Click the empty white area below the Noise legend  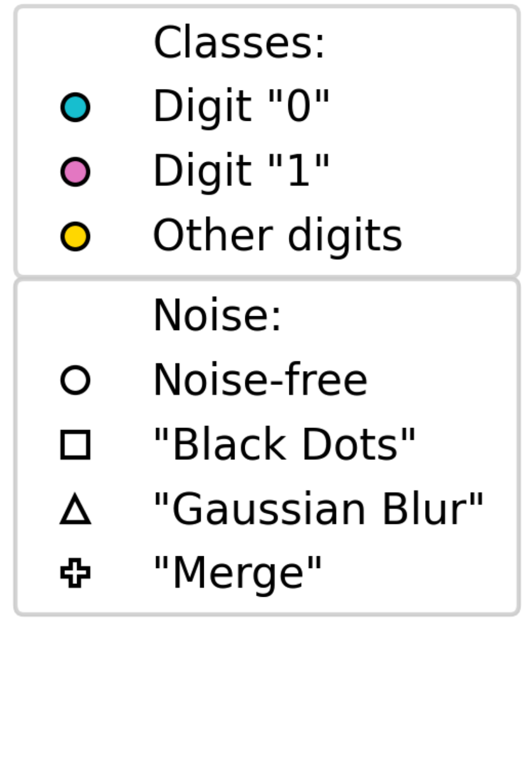(x=266, y=687)
